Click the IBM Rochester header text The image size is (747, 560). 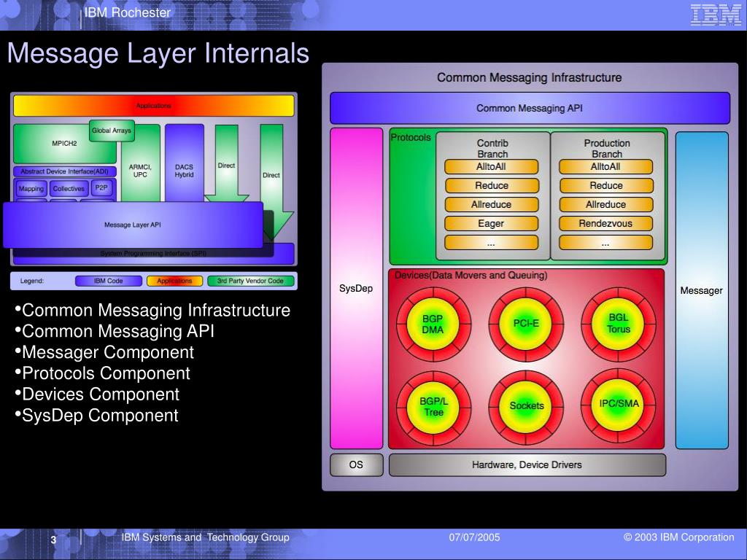point(127,13)
